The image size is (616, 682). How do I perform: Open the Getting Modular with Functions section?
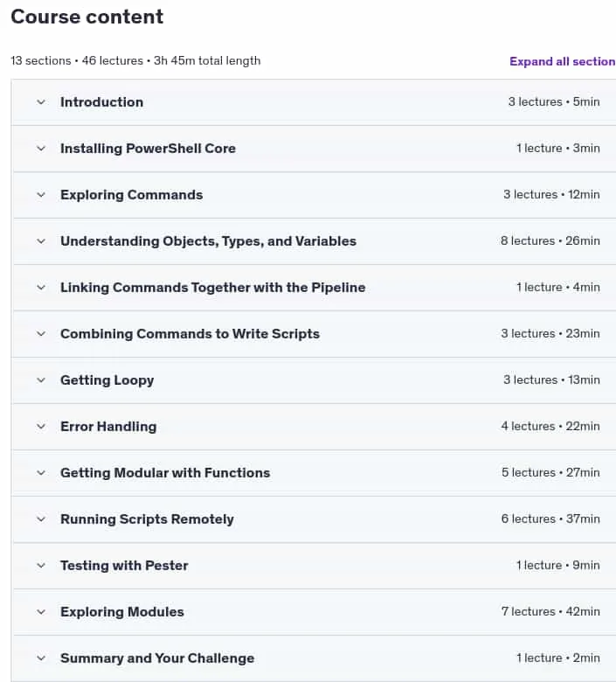click(165, 473)
